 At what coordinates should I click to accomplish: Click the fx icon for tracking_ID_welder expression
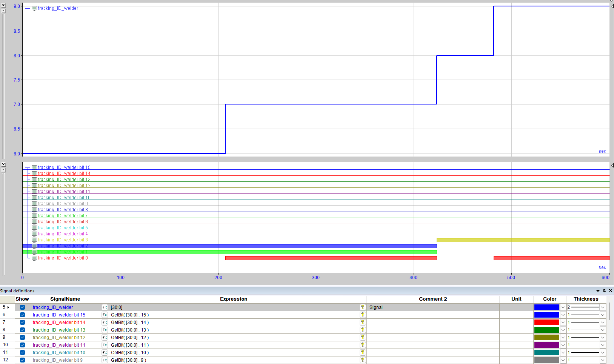pos(105,307)
